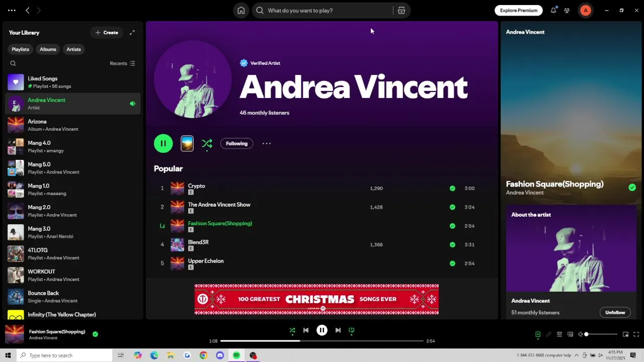The width and height of the screenshot is (644, 362).
Task: Toggle liked checkmark for The Andrea Vincent Show
Action: pos(452,207)
